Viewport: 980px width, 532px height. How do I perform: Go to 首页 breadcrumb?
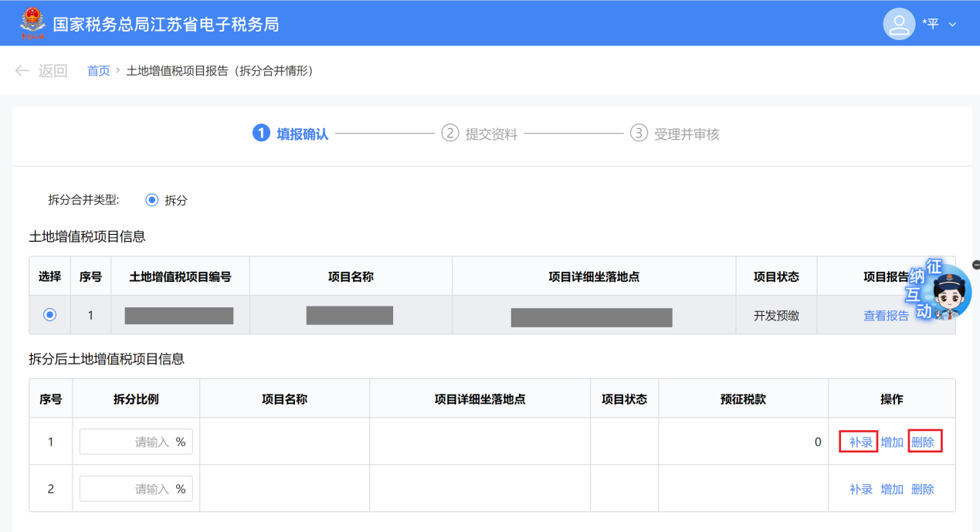click(x=98, y=71)
